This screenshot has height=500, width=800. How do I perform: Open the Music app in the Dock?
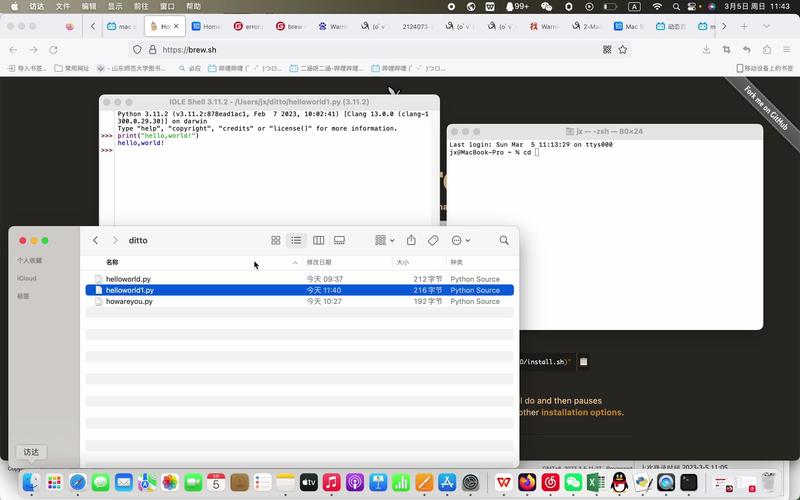coord(331,483)
